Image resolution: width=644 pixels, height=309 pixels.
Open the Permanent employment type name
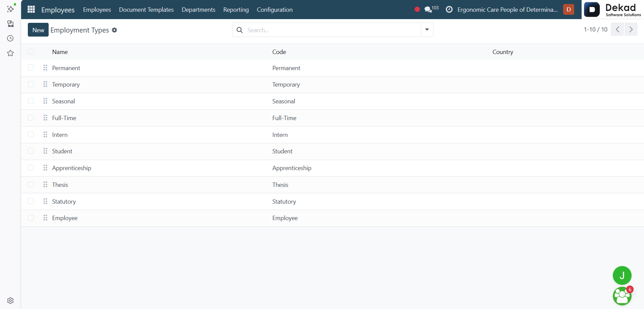click(x=66, y=68)
